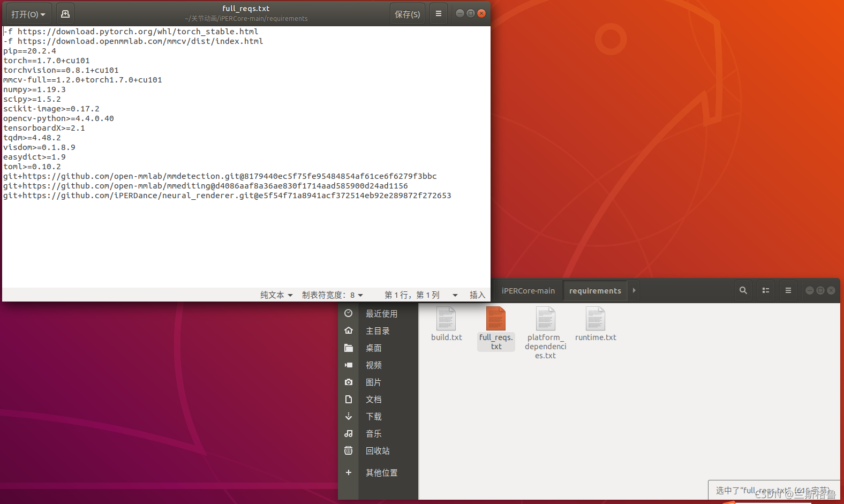Click the download arrow icon beside 下载
The height and width of the screenshot is (504, 844).
[x=349, y=416]
